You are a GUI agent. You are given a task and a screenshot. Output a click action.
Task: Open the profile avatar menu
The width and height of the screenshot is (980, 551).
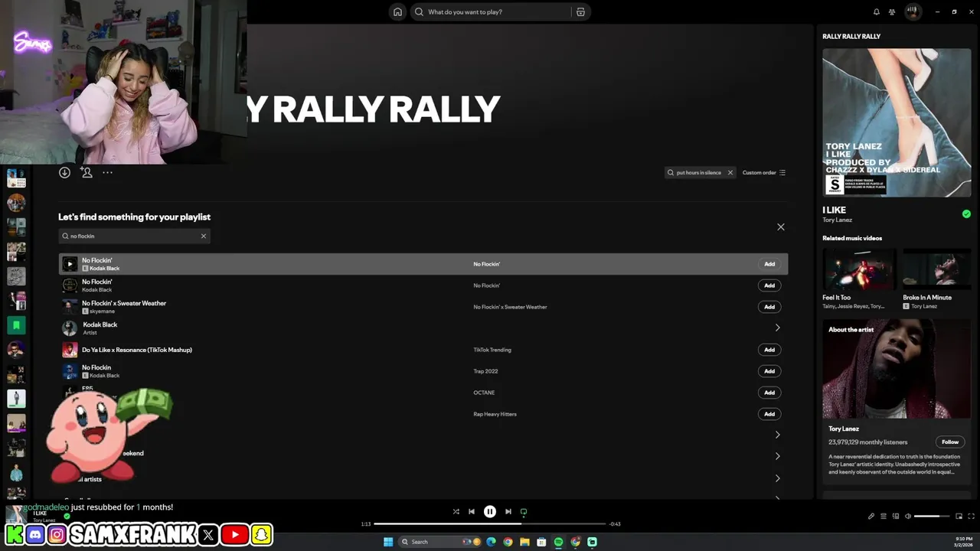pyautogui.click(x=913, y=11)
